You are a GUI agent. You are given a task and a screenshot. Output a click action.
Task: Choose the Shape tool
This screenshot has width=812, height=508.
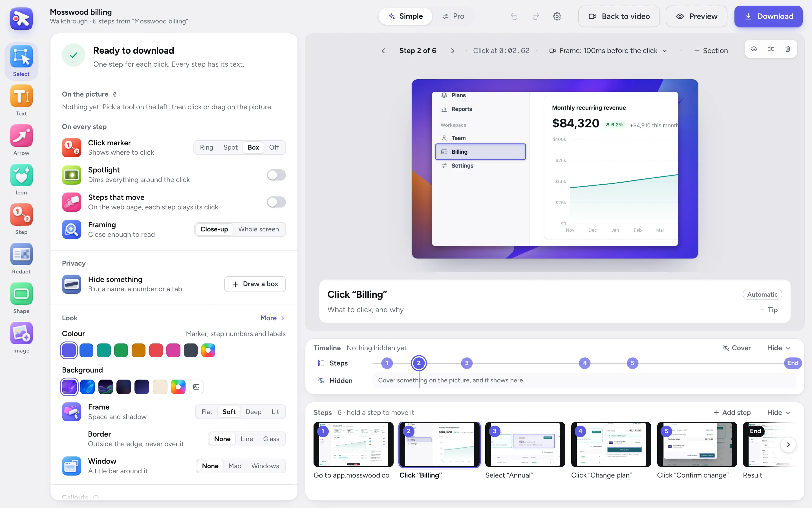tap(21, 298)
